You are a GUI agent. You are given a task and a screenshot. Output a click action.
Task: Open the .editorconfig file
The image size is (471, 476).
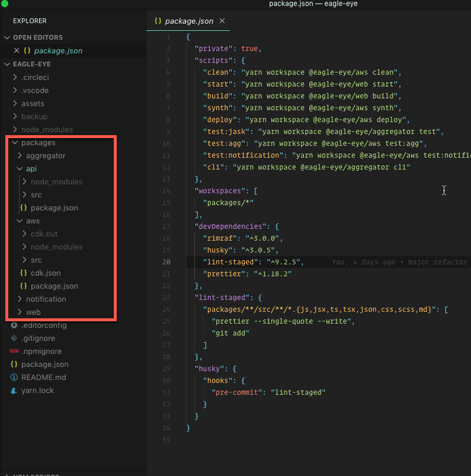44,325
